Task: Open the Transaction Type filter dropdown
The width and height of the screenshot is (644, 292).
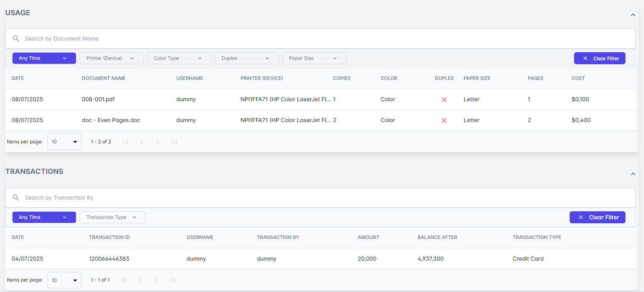Action: point(113,217)
